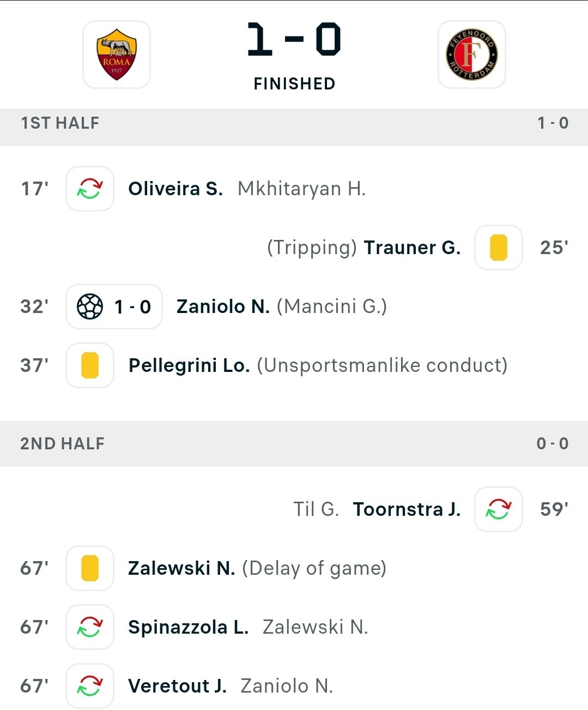The image size is (588, 710).
Task: Tap the 1ST HALF section header
Action: 294,123
